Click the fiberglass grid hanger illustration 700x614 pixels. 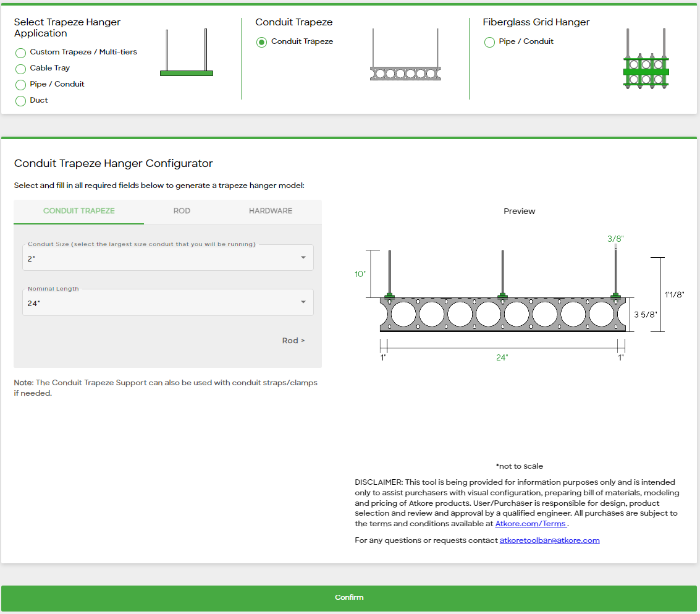[x=646, y=59]
